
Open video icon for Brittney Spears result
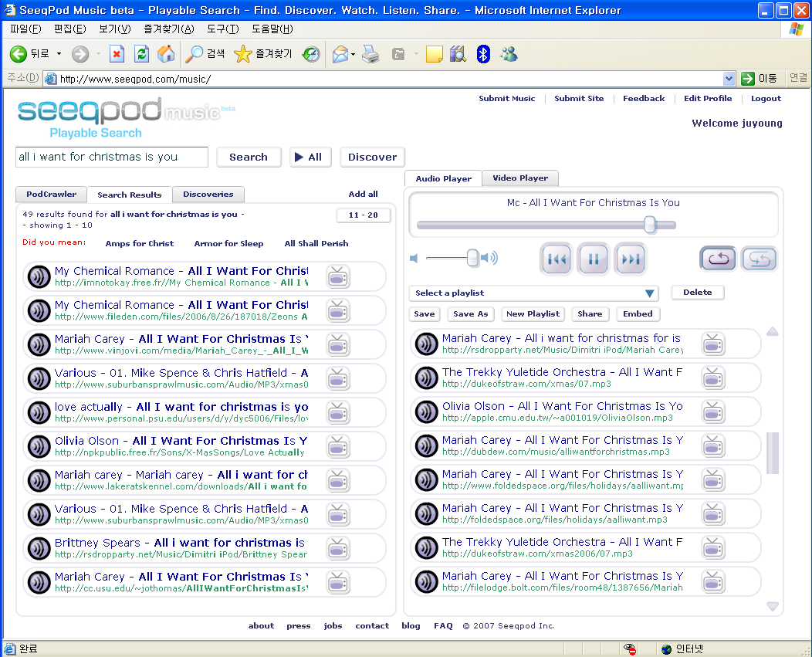[338, 549]
